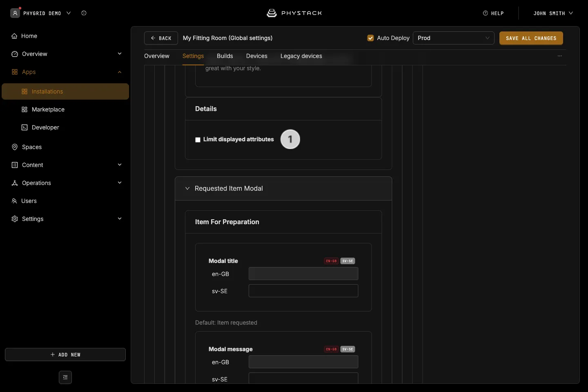Select the Settings tab
This screenshot has height=392, width=588.
click(193, 56)
